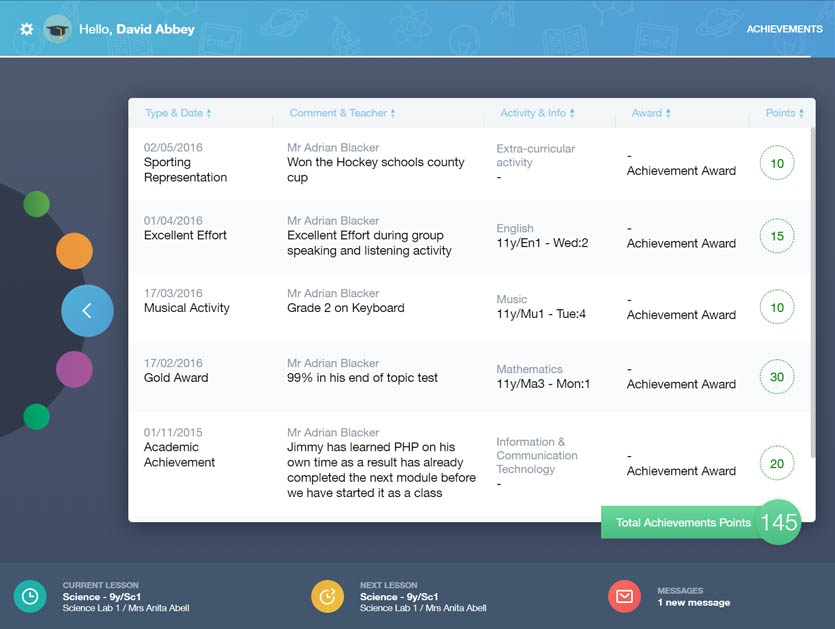The width and height of the screenshot is (835, 629).
Task: Click the '11y/En1 - Wed:2' class info
Action: 542,243
